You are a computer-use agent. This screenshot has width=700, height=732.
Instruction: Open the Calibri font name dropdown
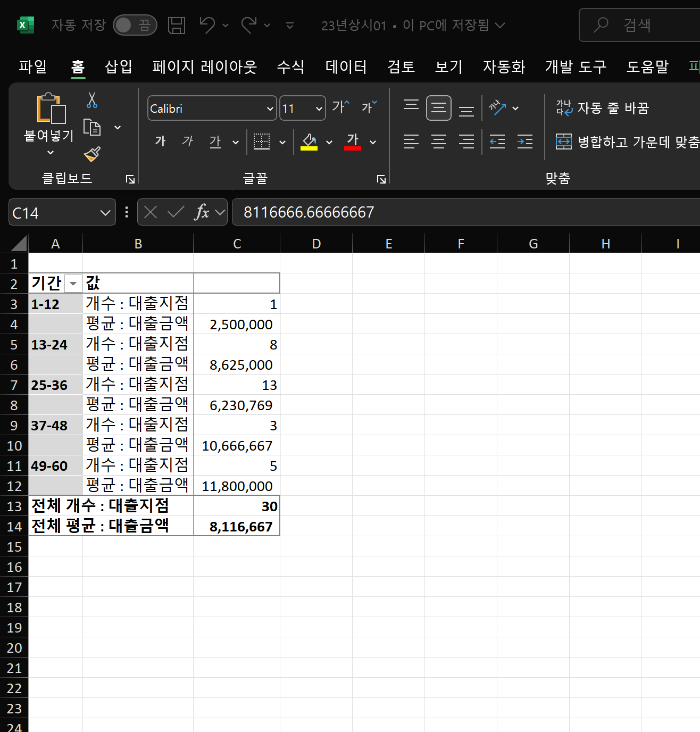click(270, 109)
